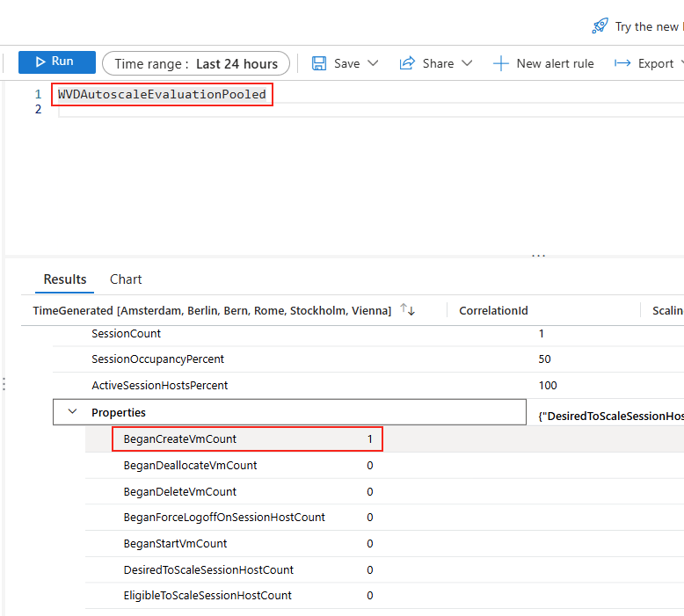
Task: Expand the Save dropdown chevron
Action: pos(373,63)
